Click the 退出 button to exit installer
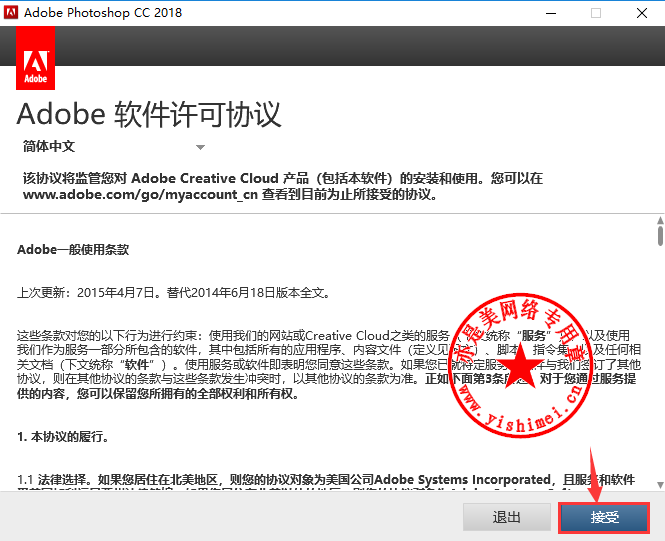 (507, 517)
